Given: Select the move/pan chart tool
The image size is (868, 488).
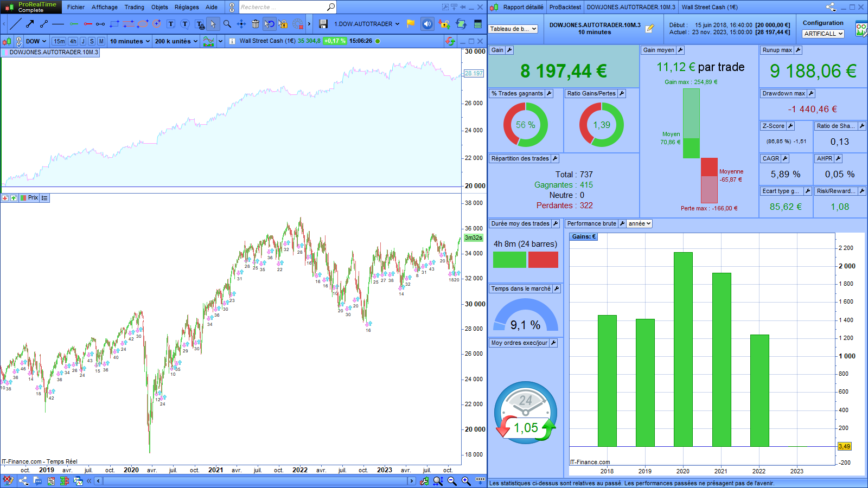Looking at the screenshot, I should (241, 24).
